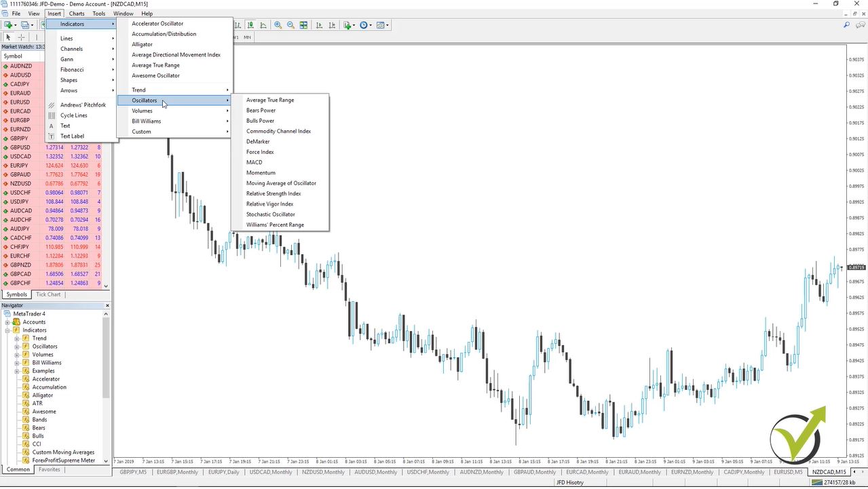The height and width of the screenshot is (489, 868).
Task: Switch chart to candlestick view
Action: coord(249,25)
